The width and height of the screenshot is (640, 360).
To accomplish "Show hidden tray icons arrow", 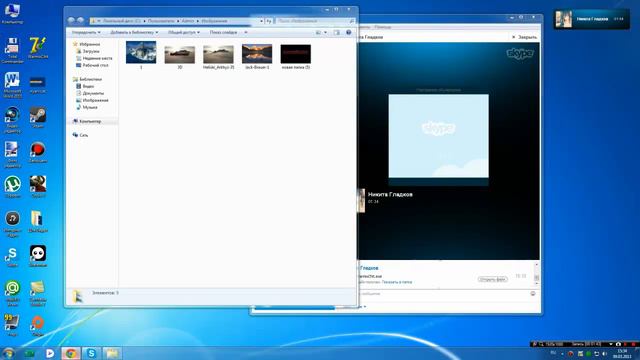I will click(562, 353).
